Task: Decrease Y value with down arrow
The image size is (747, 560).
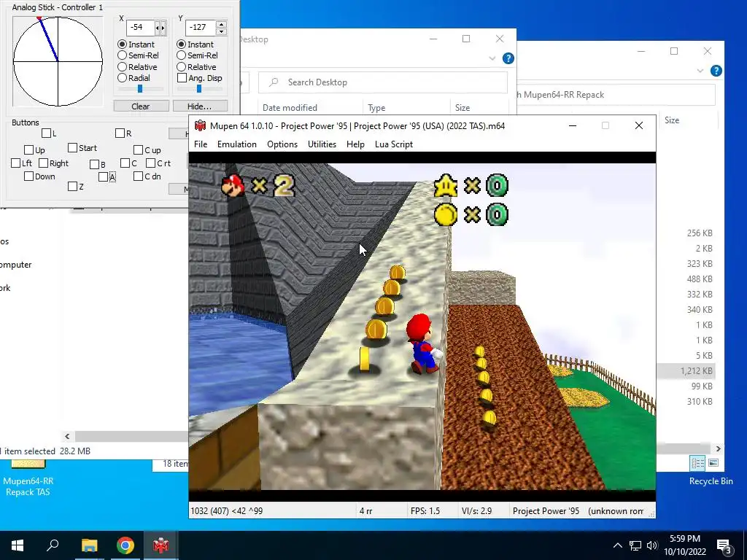Action: point(221,31)
